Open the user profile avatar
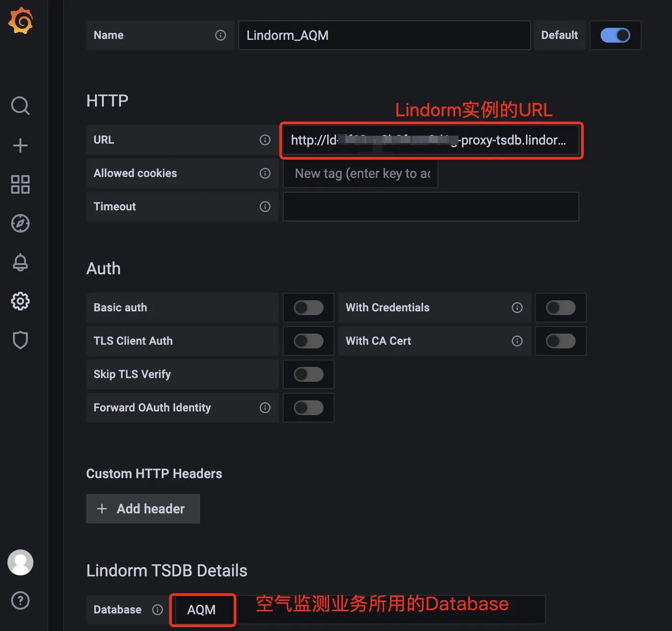Screen dimensions: 672x631 [20, 562]
